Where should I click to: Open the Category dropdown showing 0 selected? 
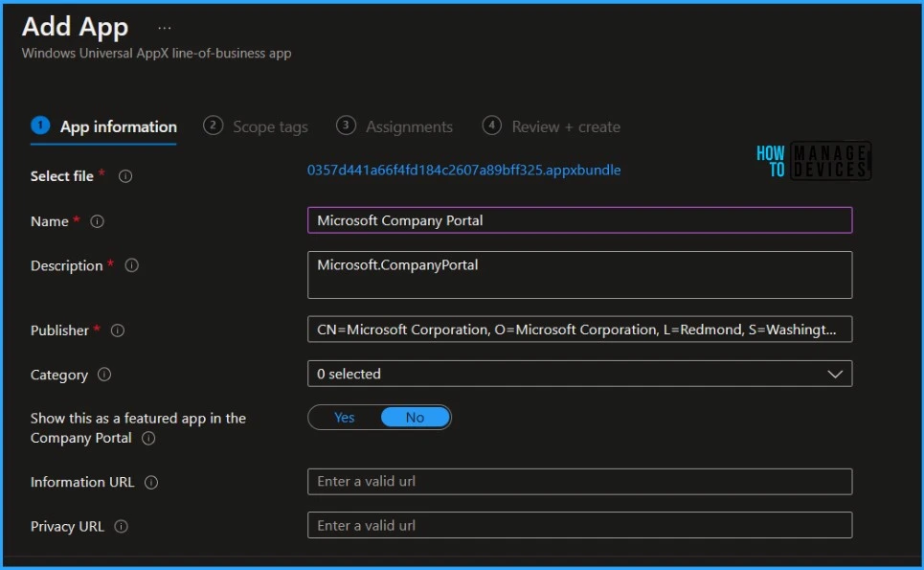pyautogui.click(x=580, y=374)
